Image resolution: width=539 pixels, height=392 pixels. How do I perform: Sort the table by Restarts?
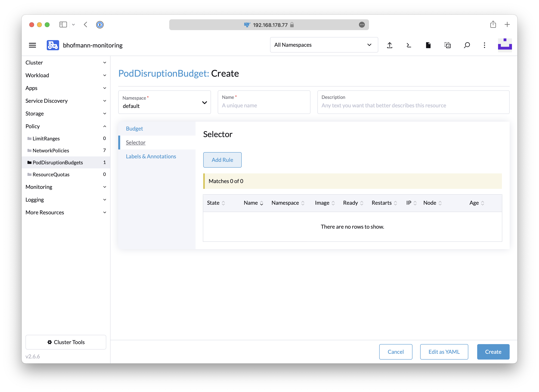[x=384, y=203]
